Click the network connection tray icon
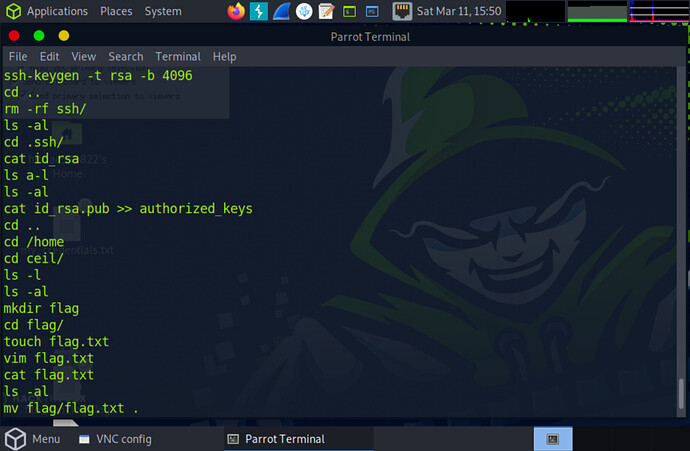Image resolution: width=690 pixels, height=451 pixels. point(401,12)
